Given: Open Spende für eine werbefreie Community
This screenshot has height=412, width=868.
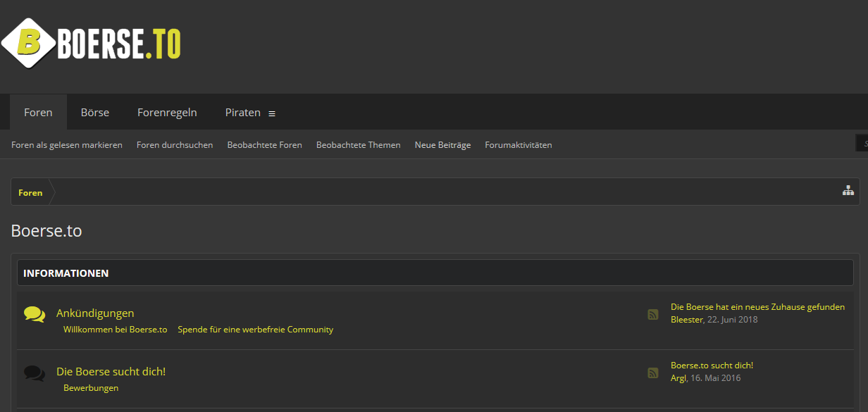Looking at the screenshot, I should (255, 330).
